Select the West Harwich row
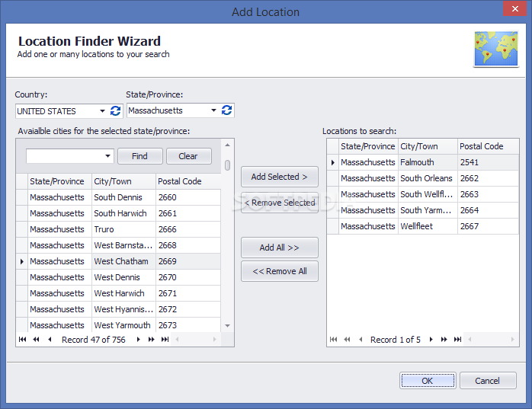532x409 pixels. point(118,293)
